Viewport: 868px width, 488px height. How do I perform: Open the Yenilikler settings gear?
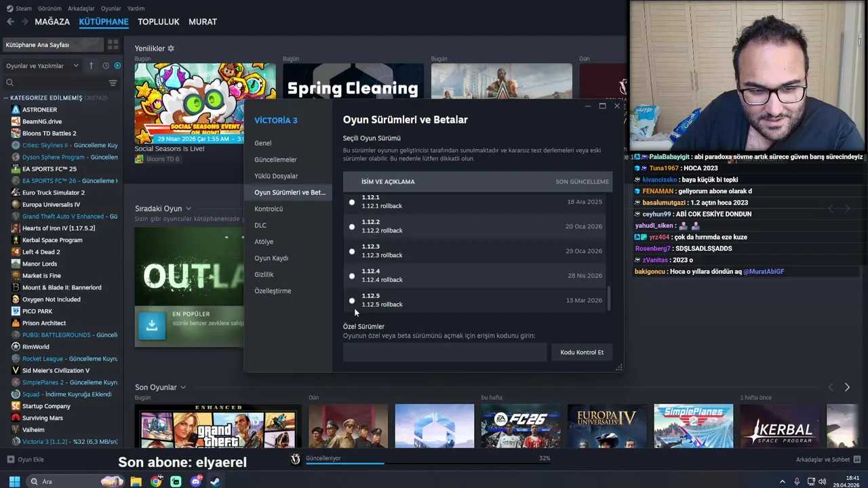pyautogui.click(x=171, y=49)
